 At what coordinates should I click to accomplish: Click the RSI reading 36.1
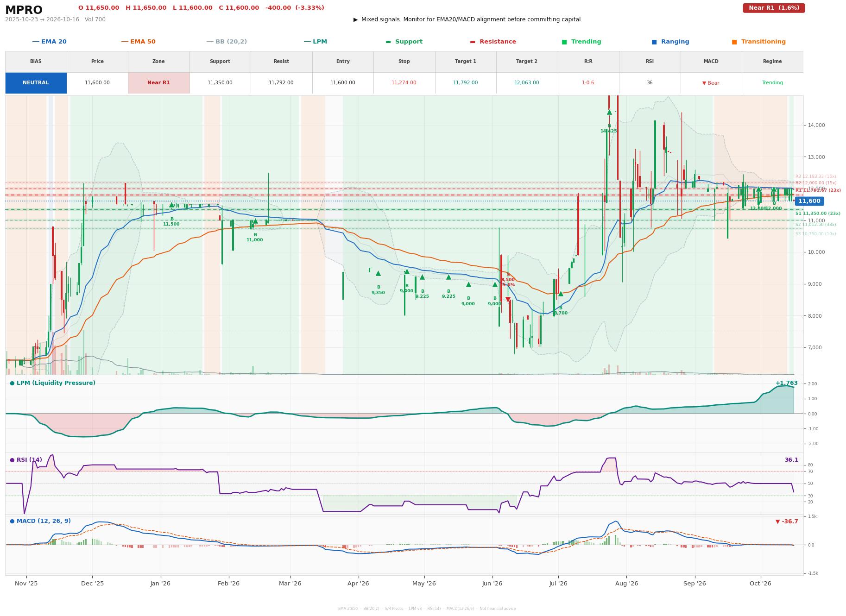point(791,460)
